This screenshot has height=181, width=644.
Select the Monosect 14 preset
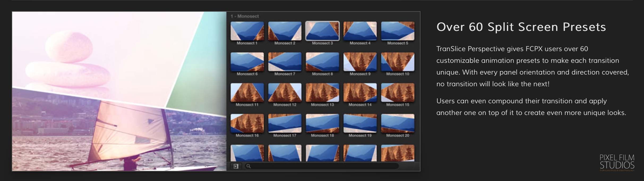pyautogui.click(x=360, y=93)
